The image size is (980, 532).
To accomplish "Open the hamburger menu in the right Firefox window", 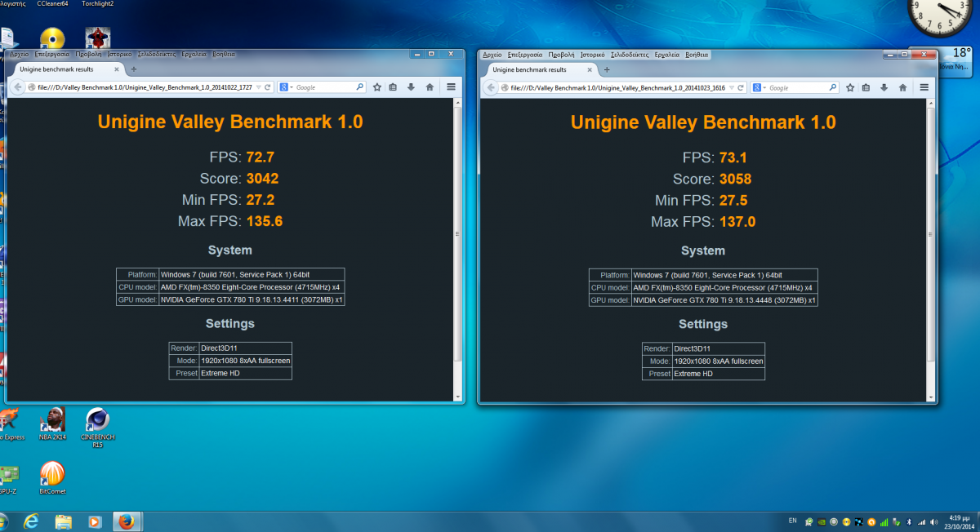I will coord(924,87).
